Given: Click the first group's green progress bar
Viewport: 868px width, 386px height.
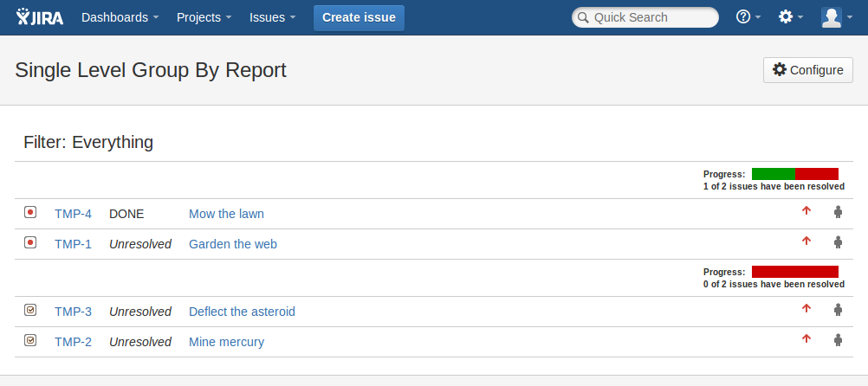Looking at the screenshot, I should [x=773, y=174].
